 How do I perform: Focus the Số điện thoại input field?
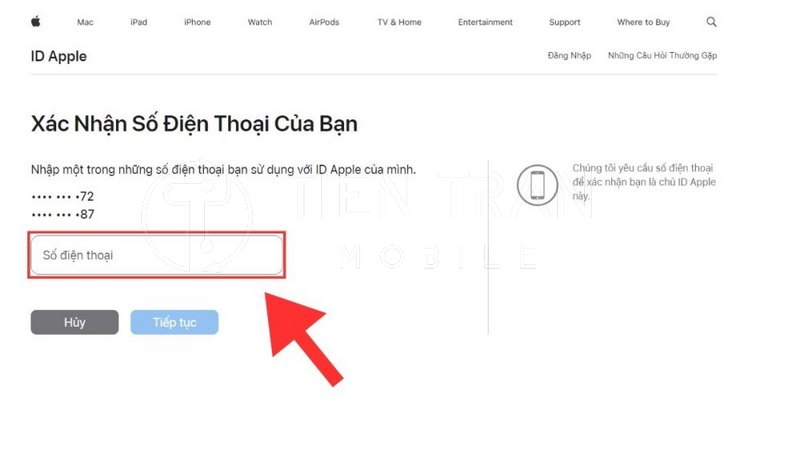(x=157, y=255)
